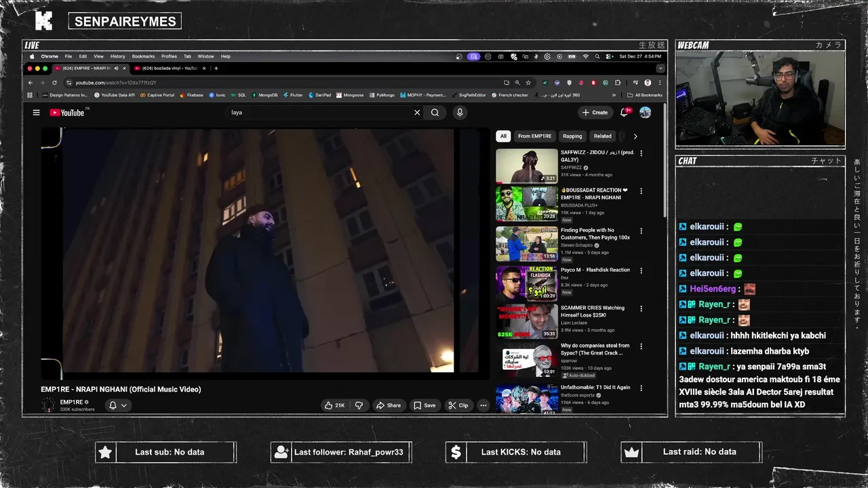
Task: Show more suggestion chips arrow
Action: 635,136
